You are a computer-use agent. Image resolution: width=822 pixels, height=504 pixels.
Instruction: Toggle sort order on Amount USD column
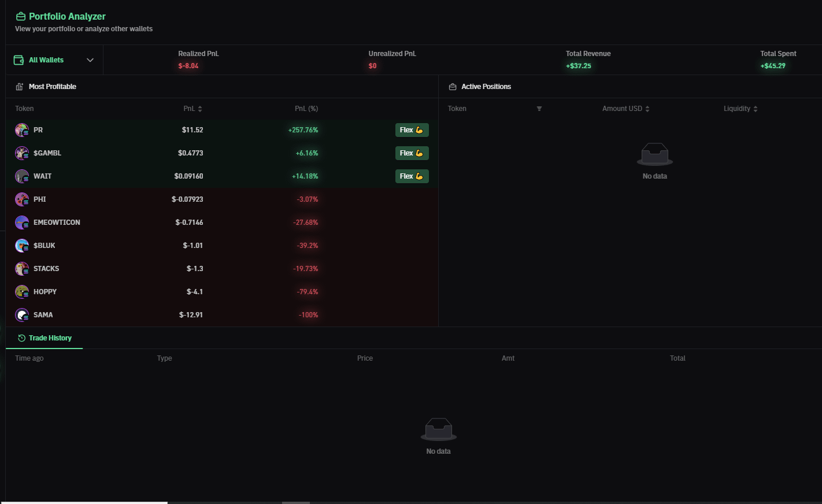[647, 108]
